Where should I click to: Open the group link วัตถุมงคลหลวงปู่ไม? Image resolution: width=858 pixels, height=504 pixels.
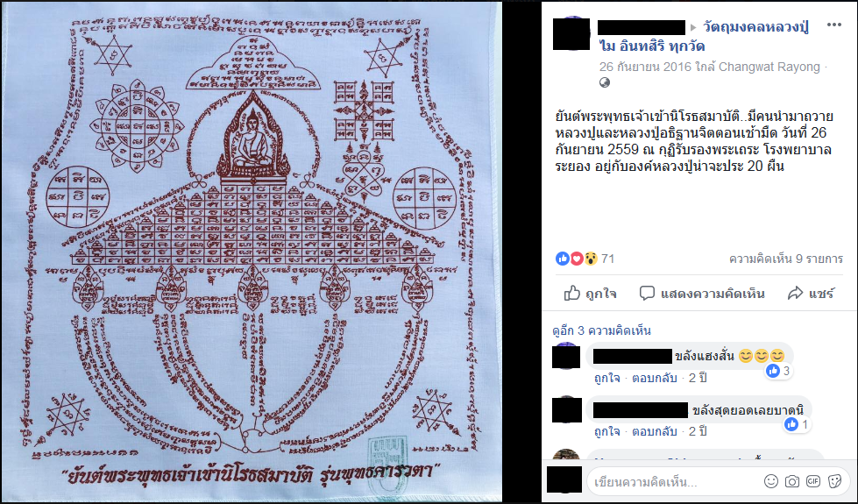point(706,36)
